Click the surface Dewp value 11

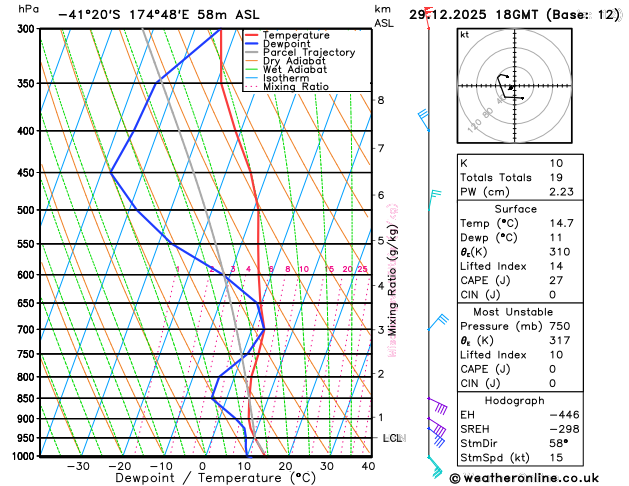pos(556,238)
